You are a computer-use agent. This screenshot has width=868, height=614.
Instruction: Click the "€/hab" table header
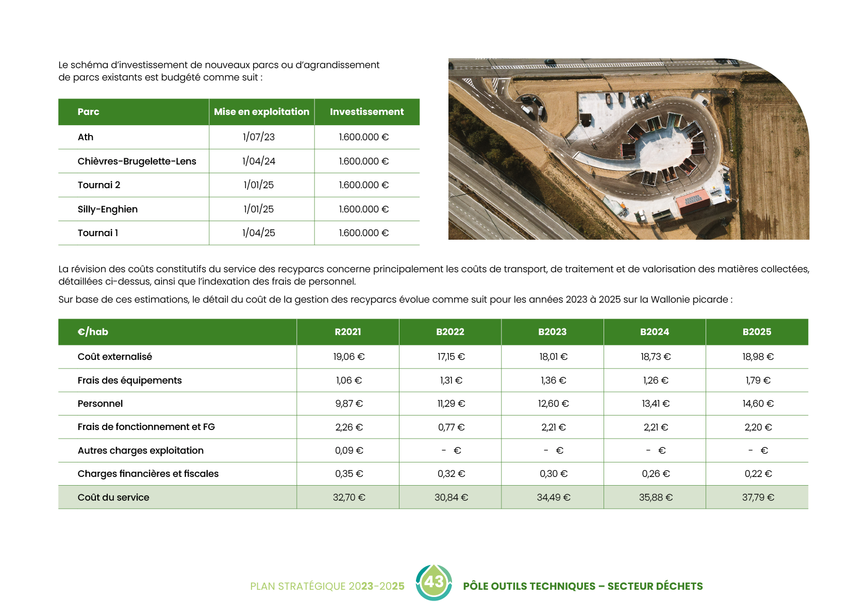pyautogui.click(x=93, y=332)
